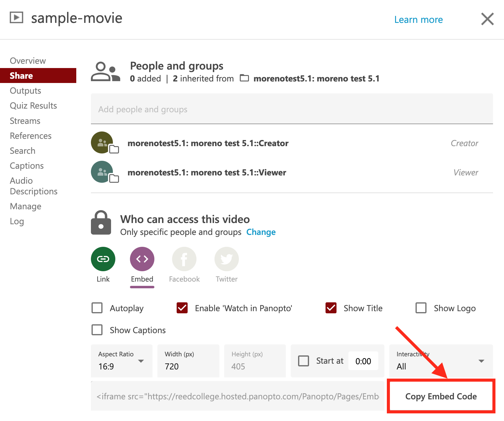Click the Facebook share icon
Image resolution: width=504 pixels, height=421 pixels.
pos(184,259)
